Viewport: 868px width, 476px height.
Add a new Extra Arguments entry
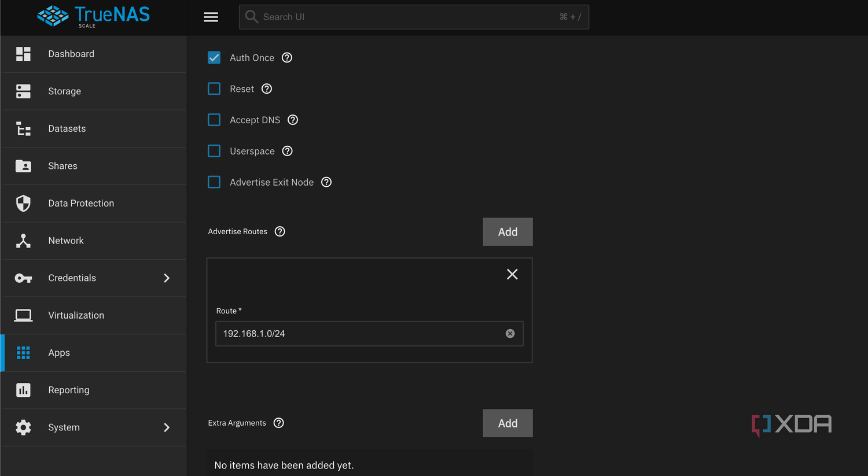508,423
